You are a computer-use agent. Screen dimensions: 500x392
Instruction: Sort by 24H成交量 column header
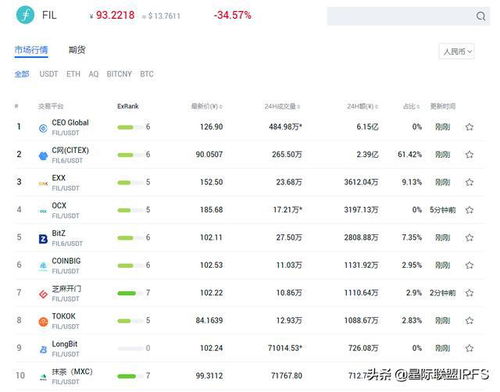282,106
